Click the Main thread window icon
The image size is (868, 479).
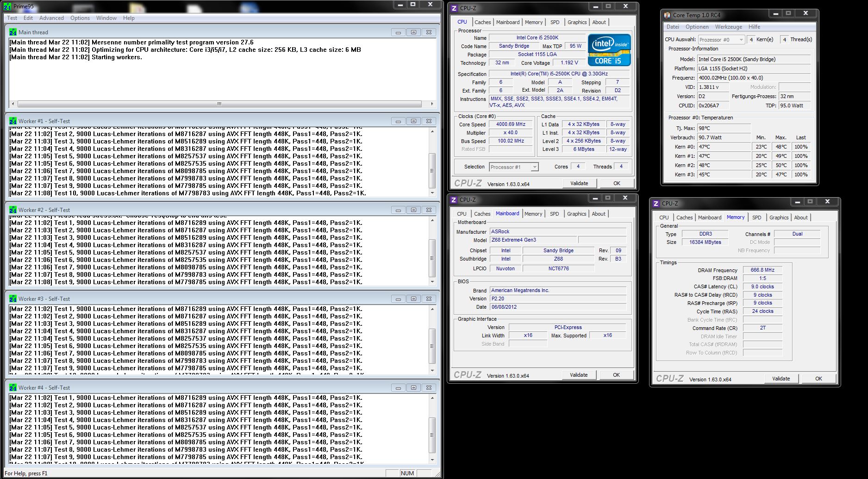(x=13, y=32)
